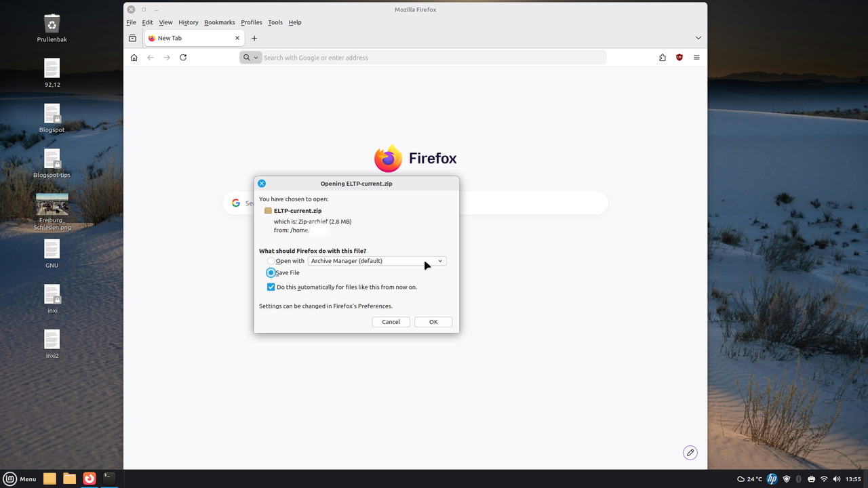The height and width of the screenshot is (488, 868).
Task: Open the Linux Mint Menu button
Action: (x=20, y=479)
